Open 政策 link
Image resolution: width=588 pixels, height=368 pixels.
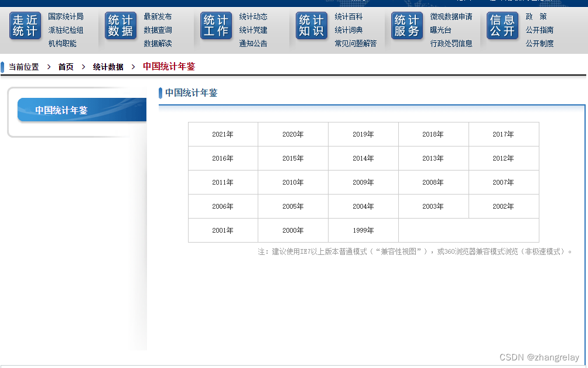point(536,16)
